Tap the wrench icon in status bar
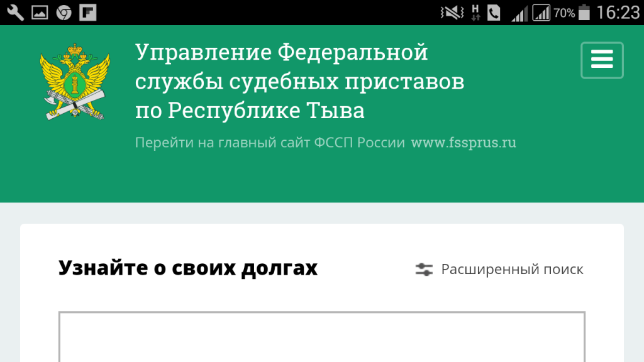The image size is (644, 362). (x=15, y=13)
